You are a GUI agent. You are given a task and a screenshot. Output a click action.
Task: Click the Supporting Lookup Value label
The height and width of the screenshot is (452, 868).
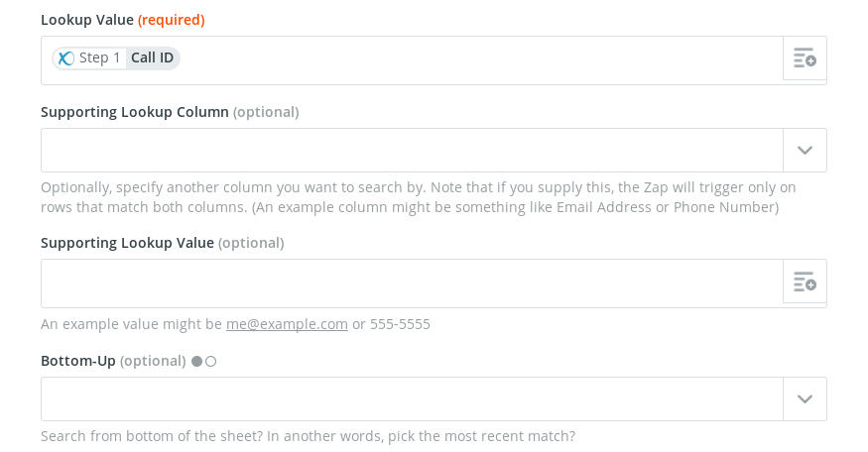(x=127, y=243)
